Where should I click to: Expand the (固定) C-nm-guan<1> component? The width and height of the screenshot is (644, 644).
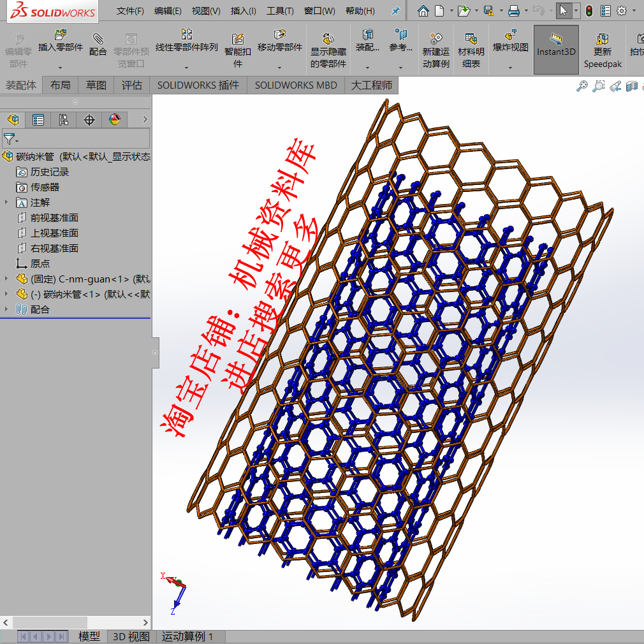pyautogui.click(x=6, y=279)
